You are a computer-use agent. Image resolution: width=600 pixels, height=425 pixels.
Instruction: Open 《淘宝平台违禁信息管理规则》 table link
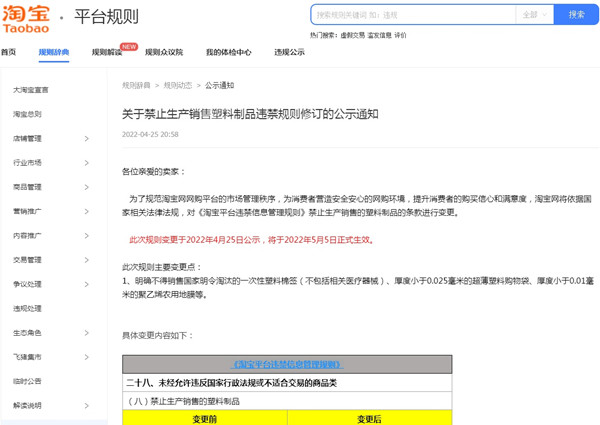click(x=287, y=365)
